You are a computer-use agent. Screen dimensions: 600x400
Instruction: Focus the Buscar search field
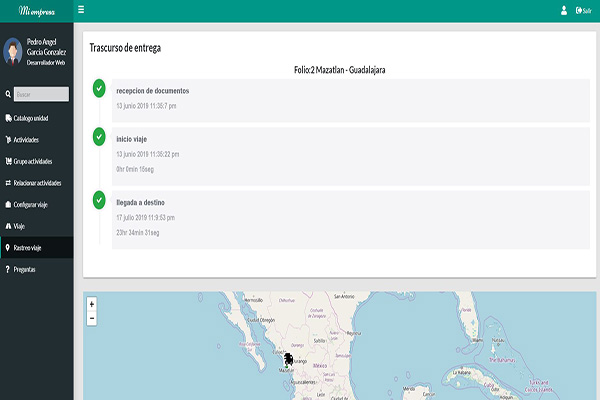(x=42, y=94)
